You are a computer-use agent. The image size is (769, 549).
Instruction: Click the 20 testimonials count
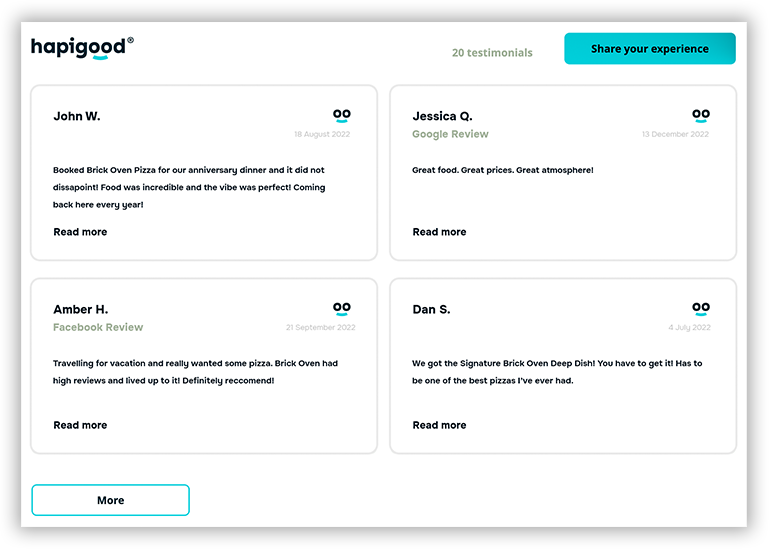(x=492, y=53)
